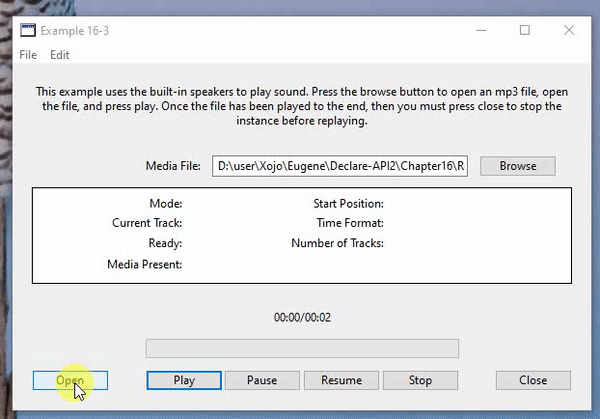Minimize the Example 16-3 window
The width and height of the screenshot is (600, 419).
click(x=481, y=30)
